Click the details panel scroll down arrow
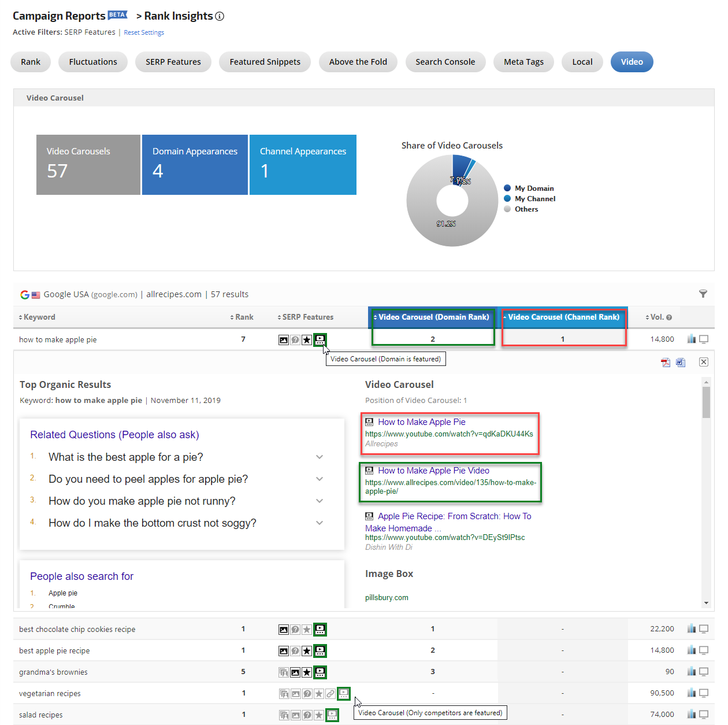728x725 pixels. click(x=706, y=603)
